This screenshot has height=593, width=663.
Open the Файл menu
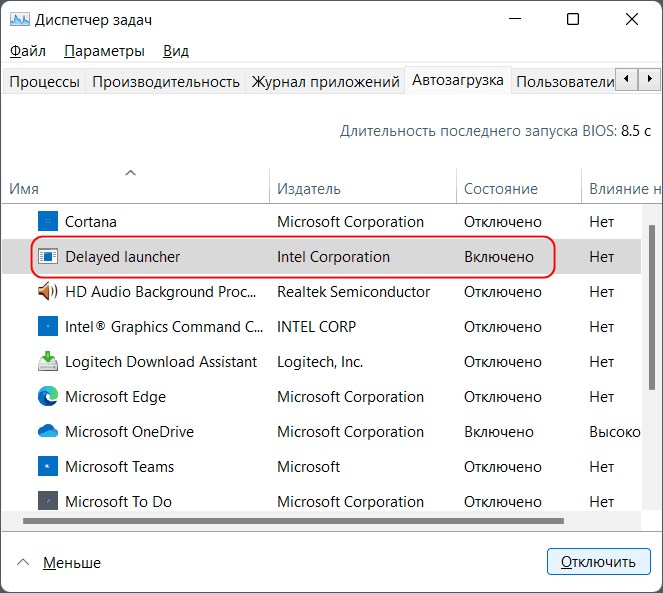27,51
